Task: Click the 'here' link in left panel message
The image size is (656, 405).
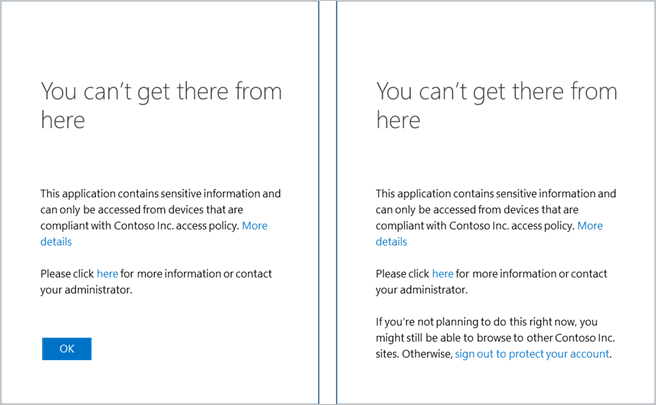Action: point(107,274)
